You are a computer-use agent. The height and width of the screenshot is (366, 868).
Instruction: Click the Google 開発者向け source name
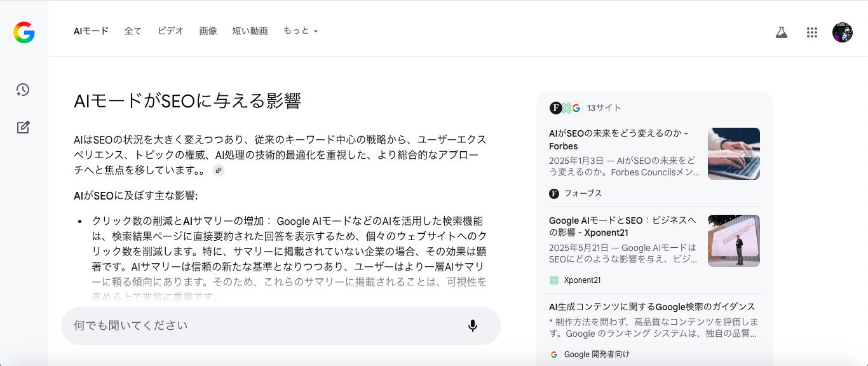click(x=597, y=355)
